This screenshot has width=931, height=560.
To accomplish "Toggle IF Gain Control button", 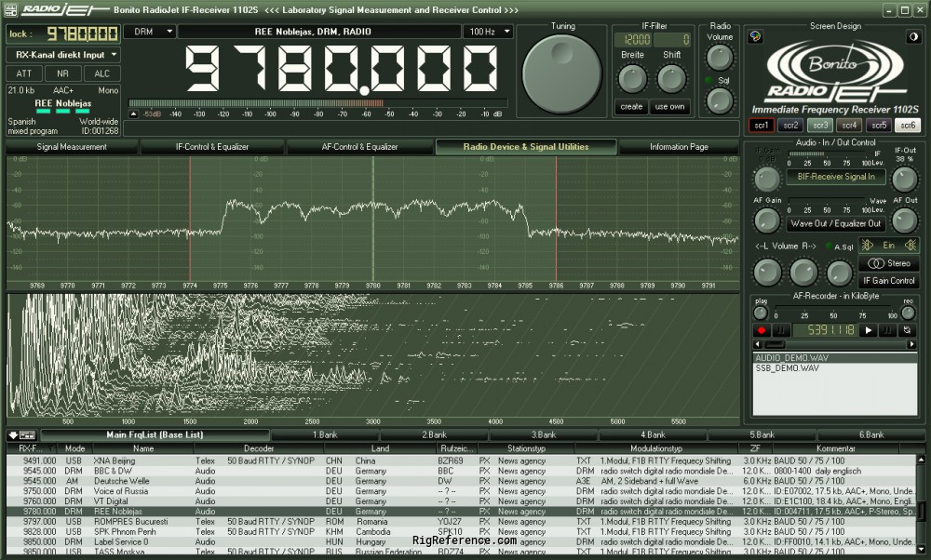I will click(889, 281).
